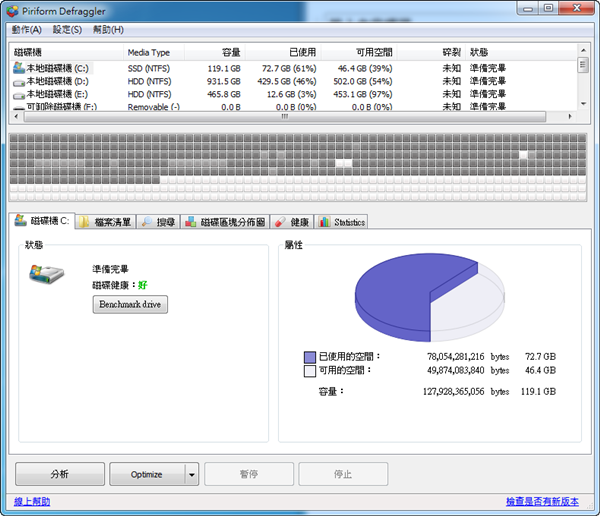
Task: Sort by the Media Type column header
Action: 154,52
